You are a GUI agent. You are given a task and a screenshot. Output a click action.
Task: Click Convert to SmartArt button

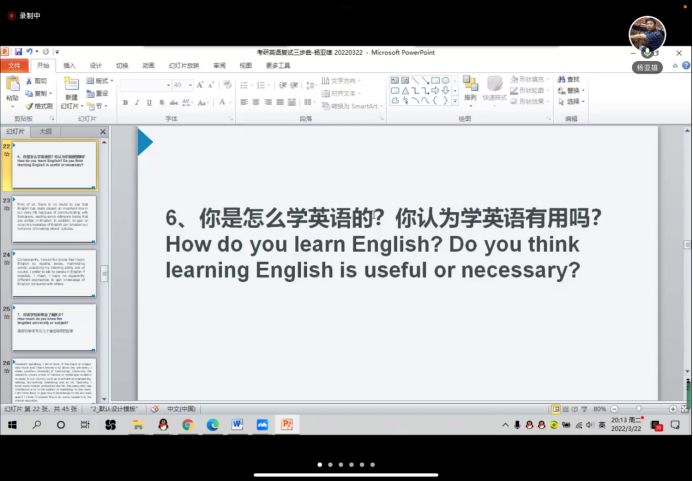tap(353, 105)
